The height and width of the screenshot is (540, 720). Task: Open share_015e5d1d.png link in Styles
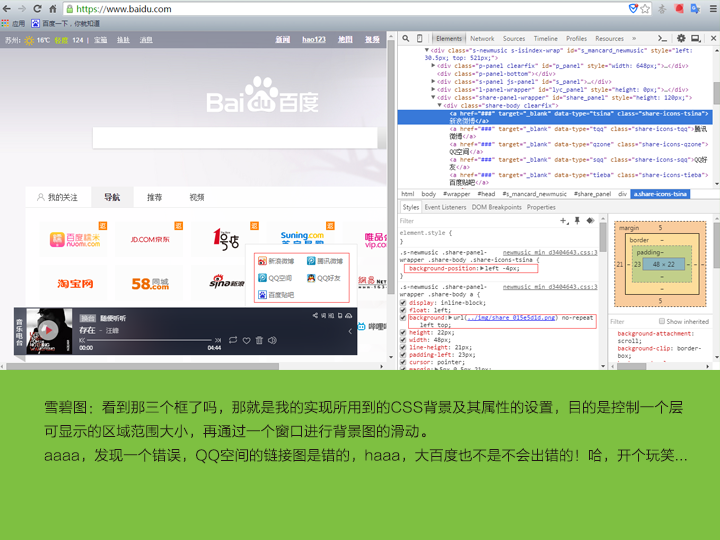coord(511,317)
